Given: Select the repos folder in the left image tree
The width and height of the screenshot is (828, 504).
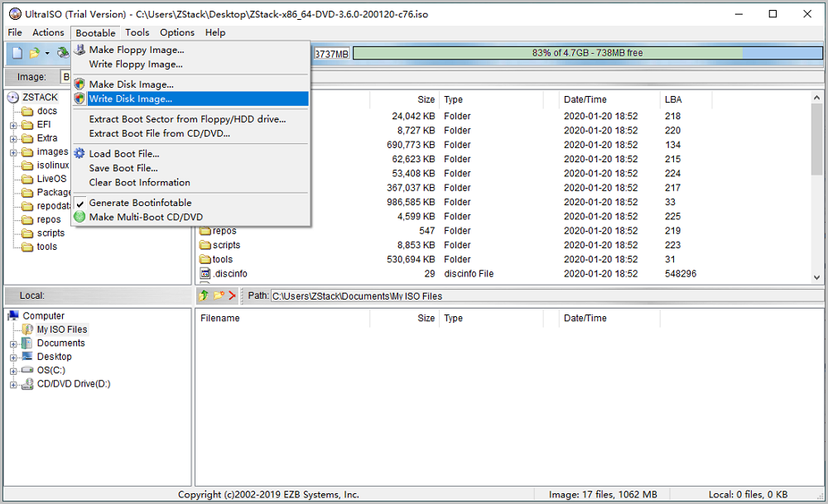Looking at the screenshot, I should coord(49,219).
